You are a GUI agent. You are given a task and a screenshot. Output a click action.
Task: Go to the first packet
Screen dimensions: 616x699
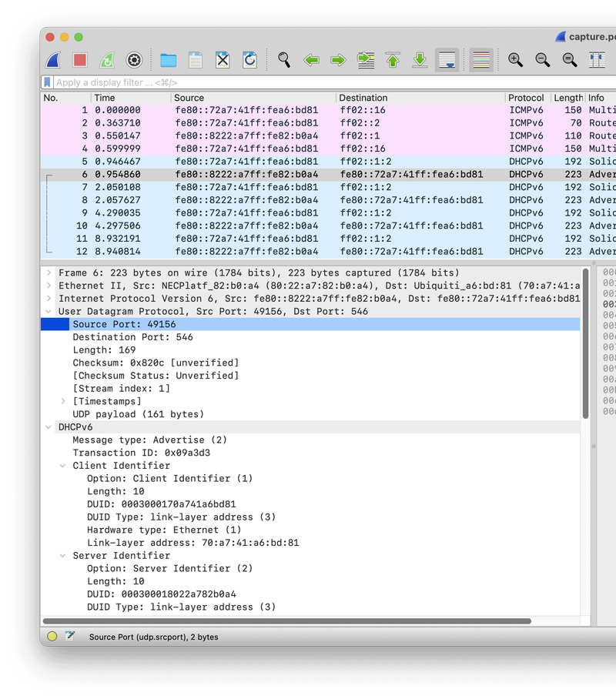(x=393, y=60)
